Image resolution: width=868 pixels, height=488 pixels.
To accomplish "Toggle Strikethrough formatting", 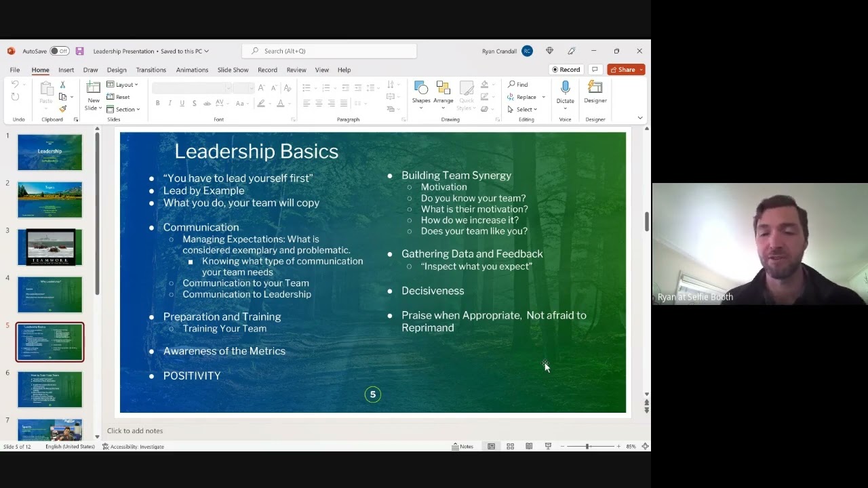I will (206, 103).
